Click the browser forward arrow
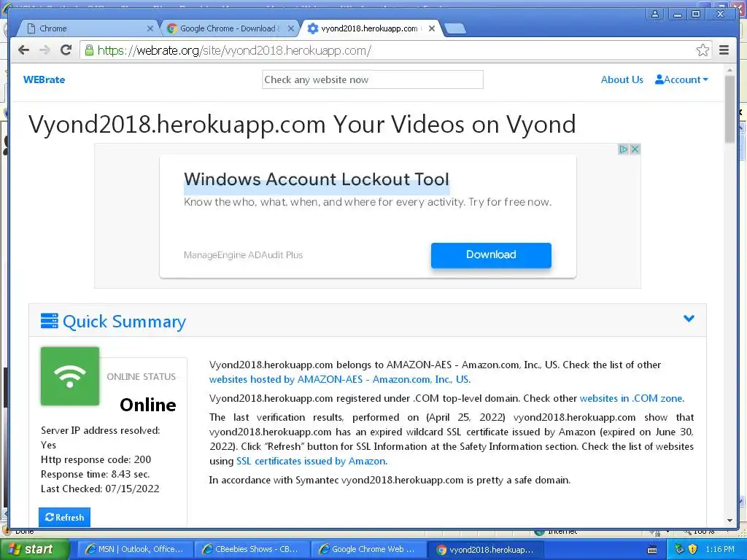The height and width of the screenshot is (560, 747). [44, 50]
